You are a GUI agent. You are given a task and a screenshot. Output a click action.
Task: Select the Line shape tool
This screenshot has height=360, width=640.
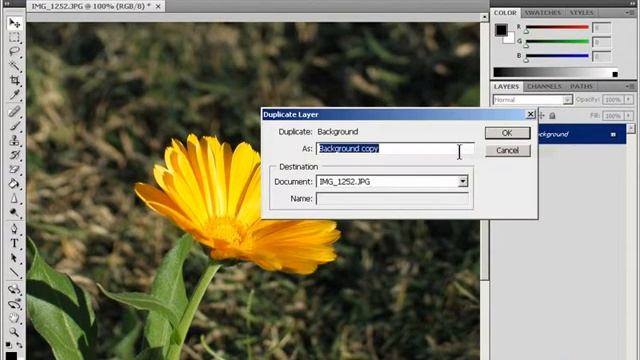point(14,272)
